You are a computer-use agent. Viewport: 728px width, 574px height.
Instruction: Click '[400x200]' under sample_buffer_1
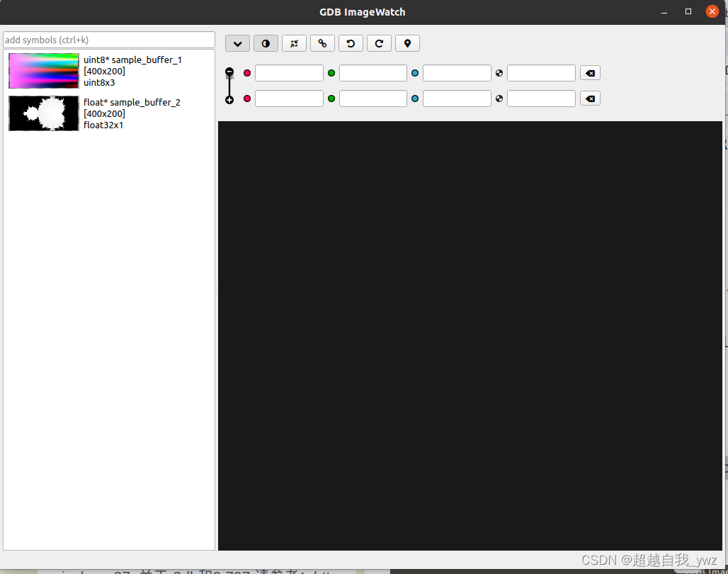(105, 71)
